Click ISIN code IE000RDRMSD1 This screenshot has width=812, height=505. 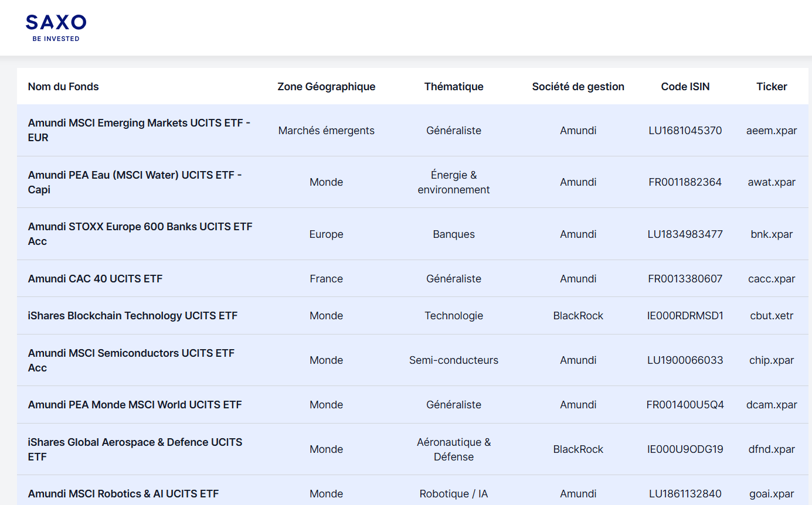[x=685, y=316]
